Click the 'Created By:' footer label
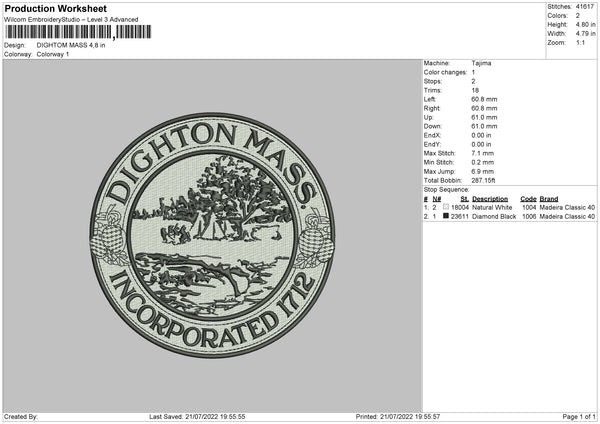The width and height of the screenshot is (600, 424). (21, 417)
